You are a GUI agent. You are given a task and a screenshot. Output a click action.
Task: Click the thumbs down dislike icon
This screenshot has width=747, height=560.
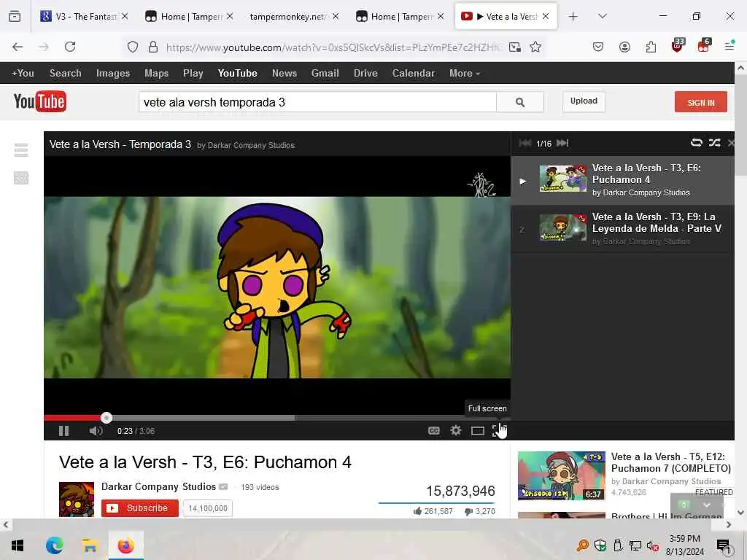(x=469, y=511)
